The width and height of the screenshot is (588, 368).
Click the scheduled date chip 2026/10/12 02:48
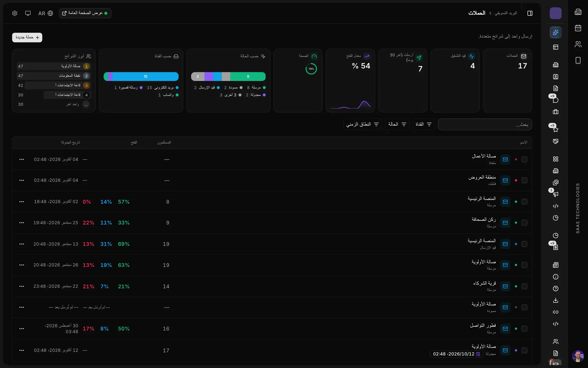click(x=456, y=354)
